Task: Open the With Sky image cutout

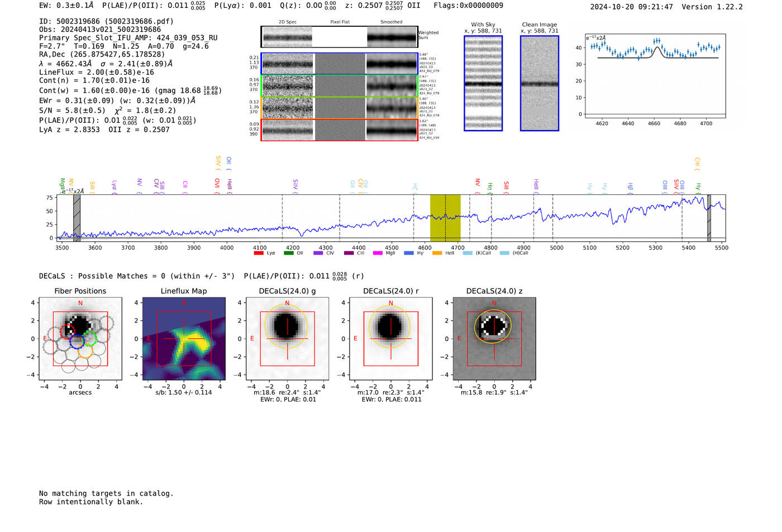Action: (x=483, y=83)
